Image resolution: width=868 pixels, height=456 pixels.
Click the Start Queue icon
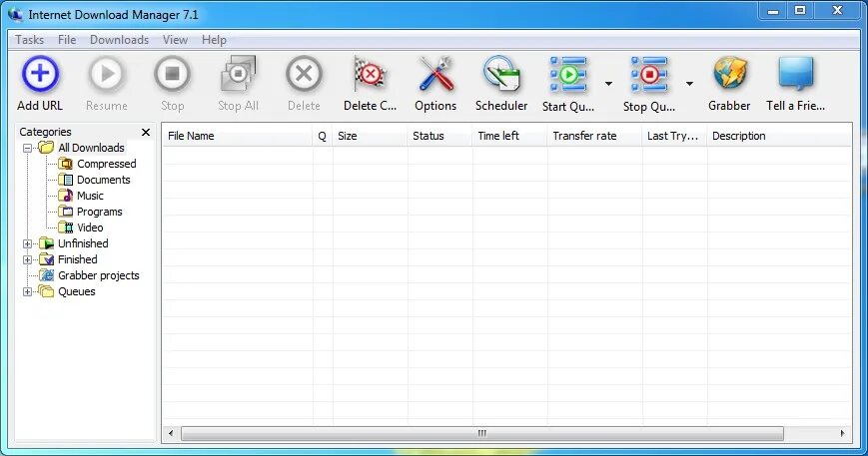568,74
